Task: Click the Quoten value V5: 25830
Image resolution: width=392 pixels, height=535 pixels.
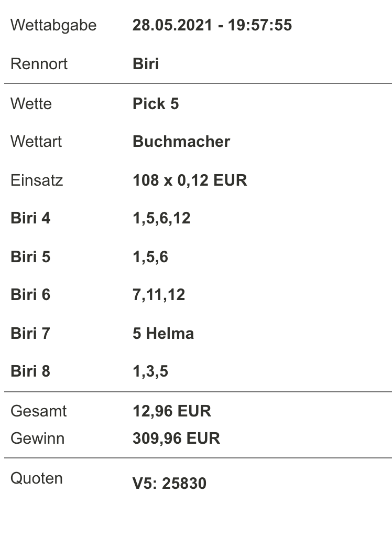Action: [169, 484]
